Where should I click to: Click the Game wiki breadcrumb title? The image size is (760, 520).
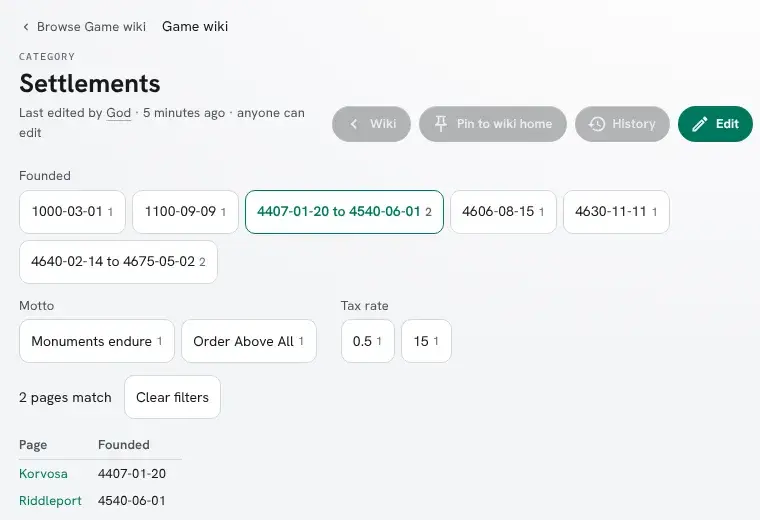coord(195,27)
